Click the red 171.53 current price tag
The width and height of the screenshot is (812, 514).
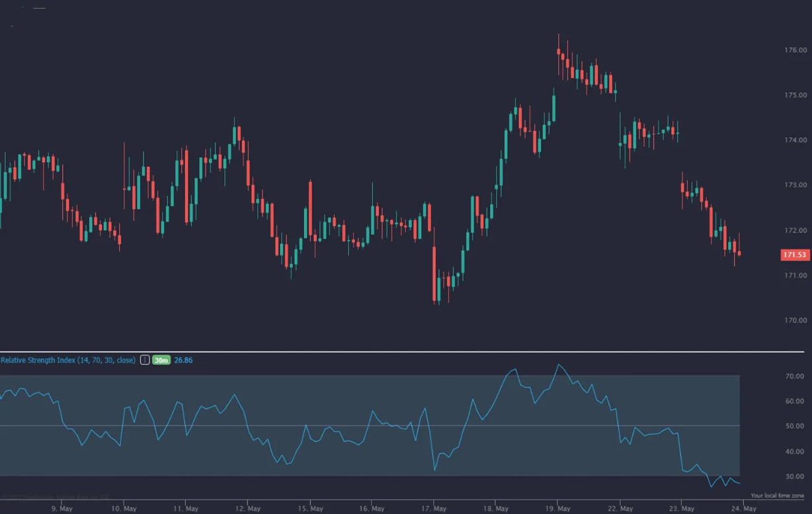[794, 255]
